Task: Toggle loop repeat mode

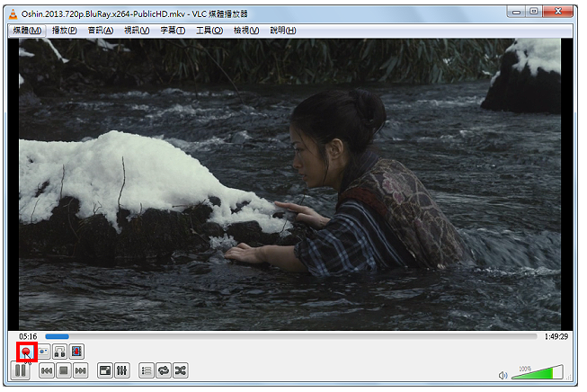Action: click(x=164, y=370)
